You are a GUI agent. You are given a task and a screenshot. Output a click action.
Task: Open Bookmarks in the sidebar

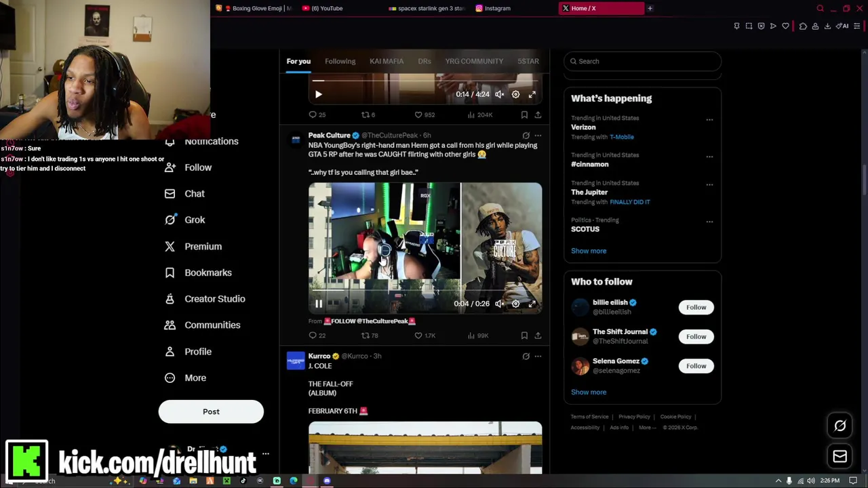(x=198, y=272)
